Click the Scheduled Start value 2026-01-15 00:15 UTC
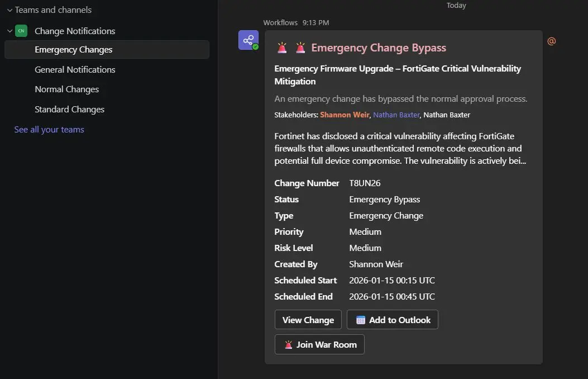The width and height of the screenshot is (588, 379). coord(392,280)
